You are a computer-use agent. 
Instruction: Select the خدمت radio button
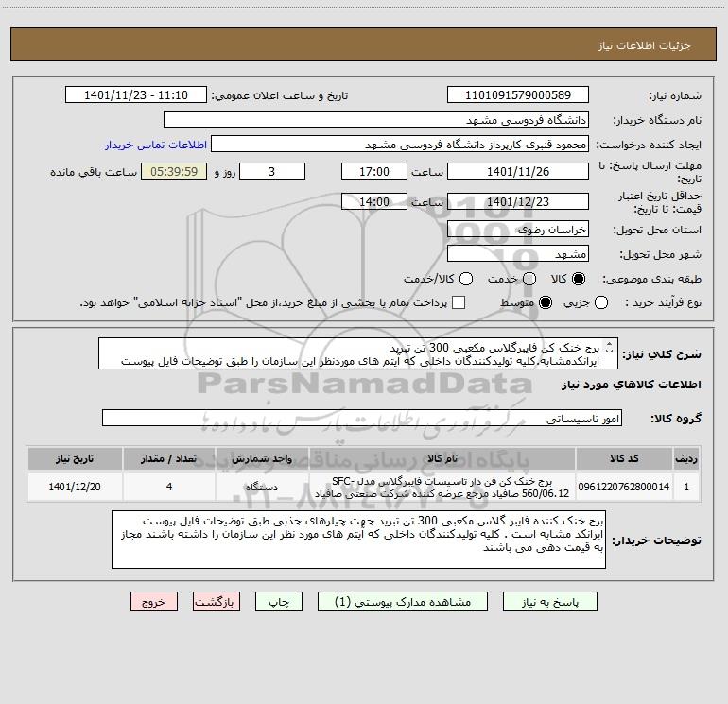tap(529, 279)
